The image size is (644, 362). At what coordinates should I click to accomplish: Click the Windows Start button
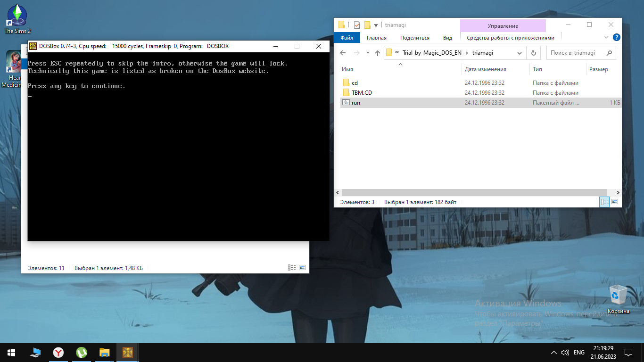pos(11,352)
